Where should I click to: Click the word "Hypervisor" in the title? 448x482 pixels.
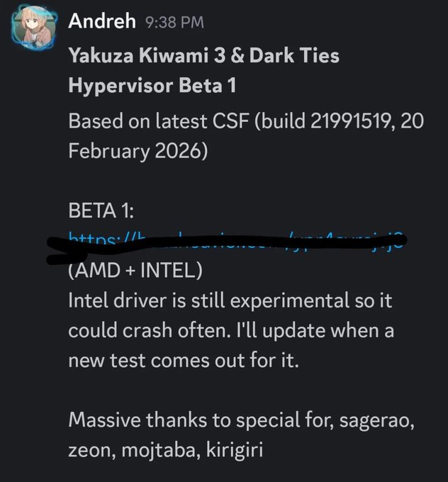pyautogui.click(x=120, y=86)
